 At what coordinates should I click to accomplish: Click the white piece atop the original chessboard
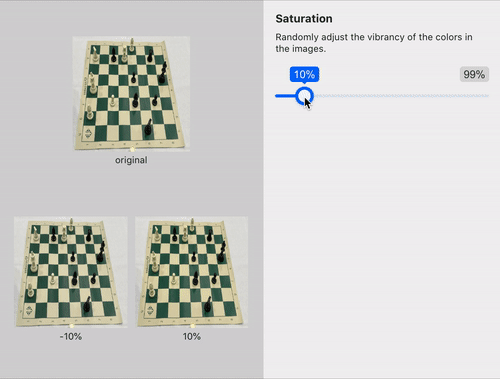132,45
